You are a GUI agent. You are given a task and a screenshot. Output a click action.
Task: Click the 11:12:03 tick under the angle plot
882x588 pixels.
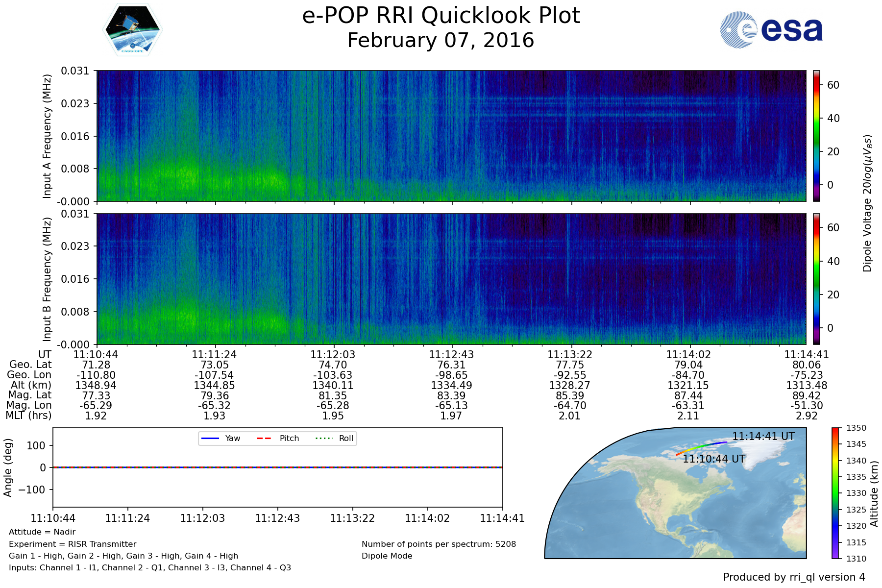pos(202,518)
